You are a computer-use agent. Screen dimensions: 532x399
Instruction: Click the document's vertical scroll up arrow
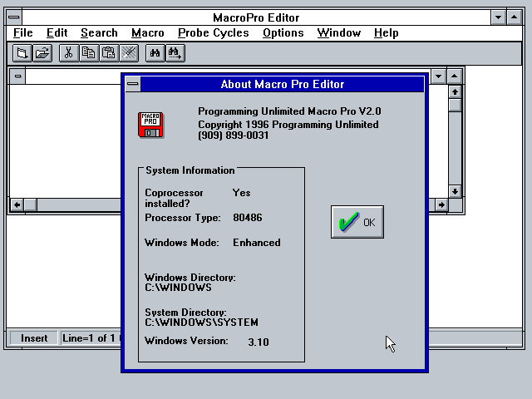coord(455,91)
